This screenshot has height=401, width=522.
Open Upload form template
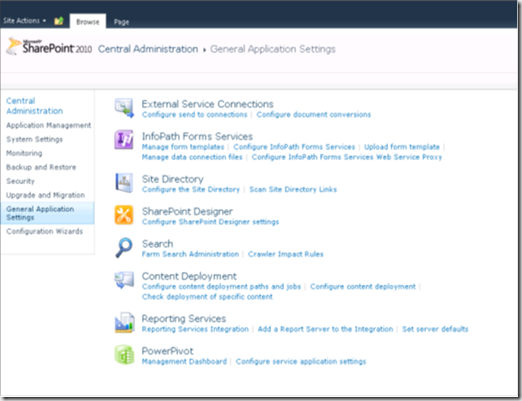[402, 147]
